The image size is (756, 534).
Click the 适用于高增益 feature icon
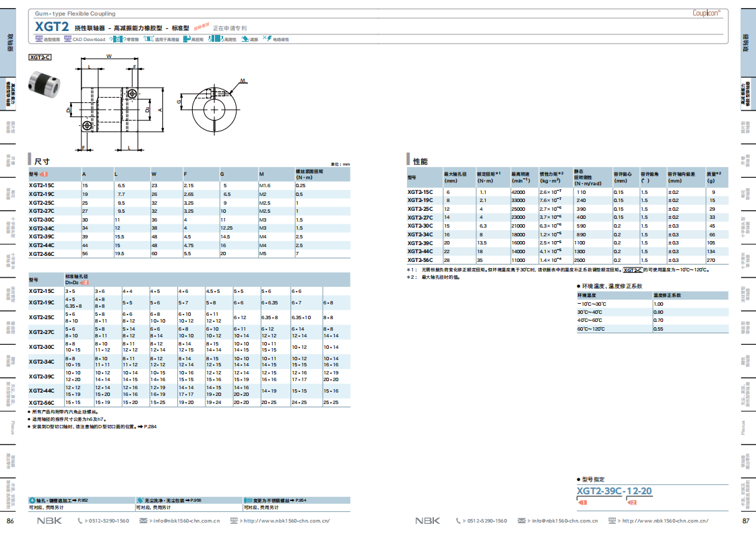click(x=148, y=39)
